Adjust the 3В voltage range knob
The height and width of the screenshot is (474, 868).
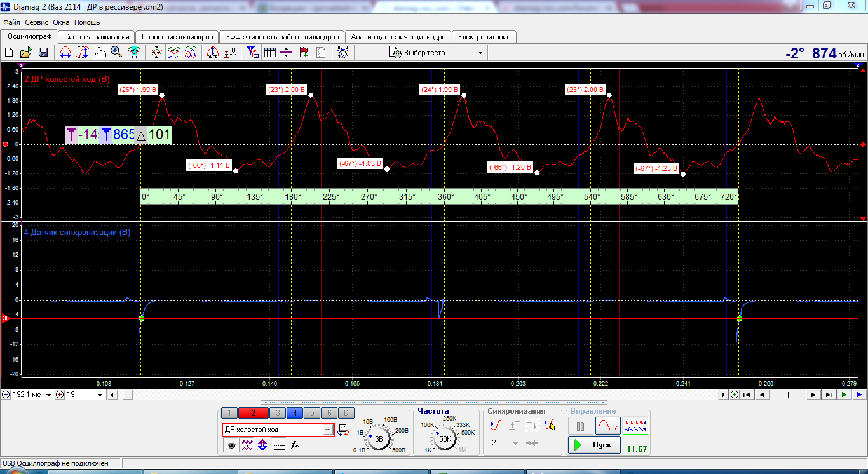(x=379, y=438)
